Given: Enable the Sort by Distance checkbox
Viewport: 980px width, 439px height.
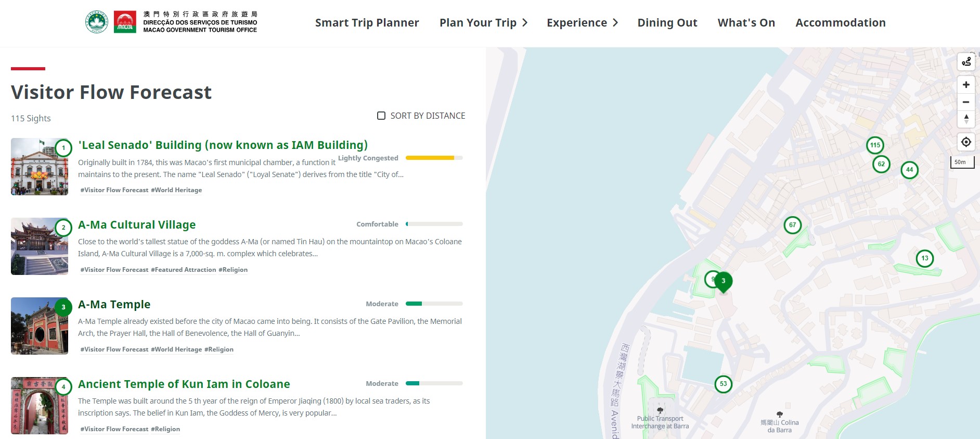Looking at the screenshot, I should [x=381, y=116].
